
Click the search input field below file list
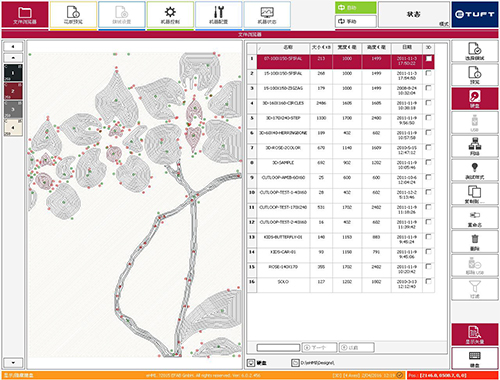point(278,348)
